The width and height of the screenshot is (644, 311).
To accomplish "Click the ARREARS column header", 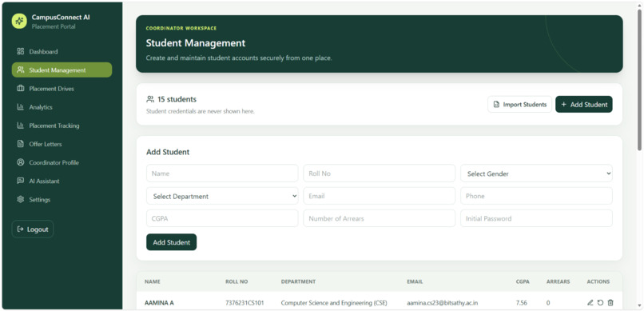I will 559,282.
